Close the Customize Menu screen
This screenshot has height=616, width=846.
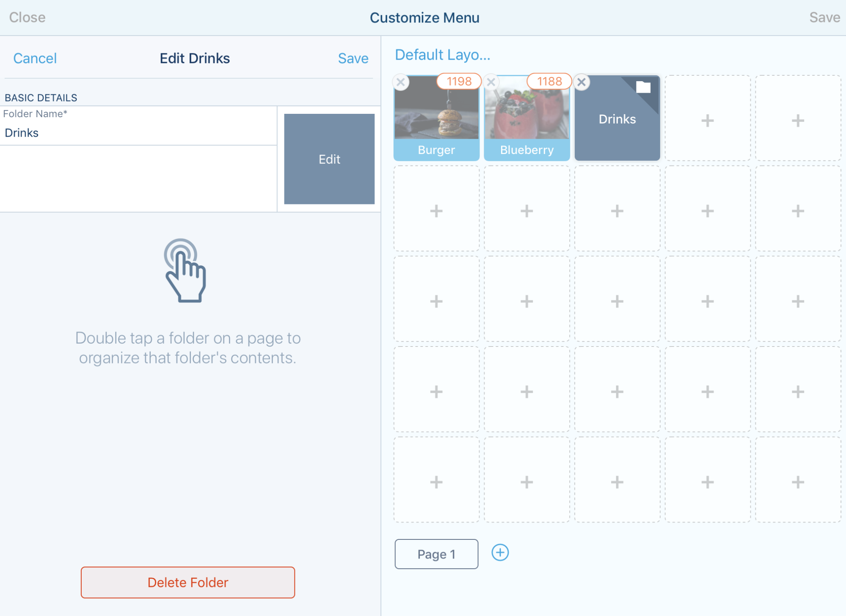click(x=28, y=17)
